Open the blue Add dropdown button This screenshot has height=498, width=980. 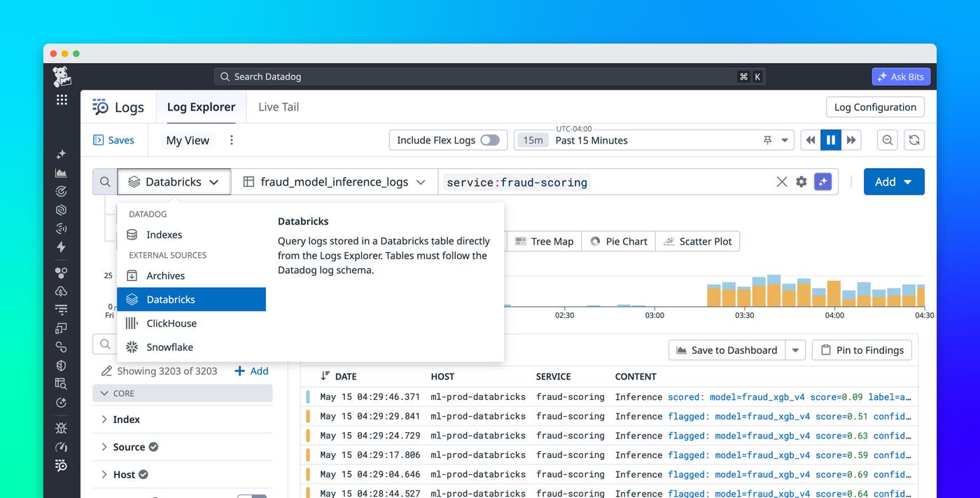pyautogui.click(x=894, y=182)
